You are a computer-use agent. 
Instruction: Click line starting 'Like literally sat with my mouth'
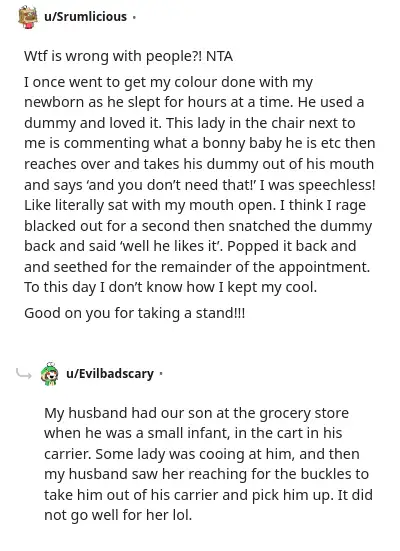[195, 205]
